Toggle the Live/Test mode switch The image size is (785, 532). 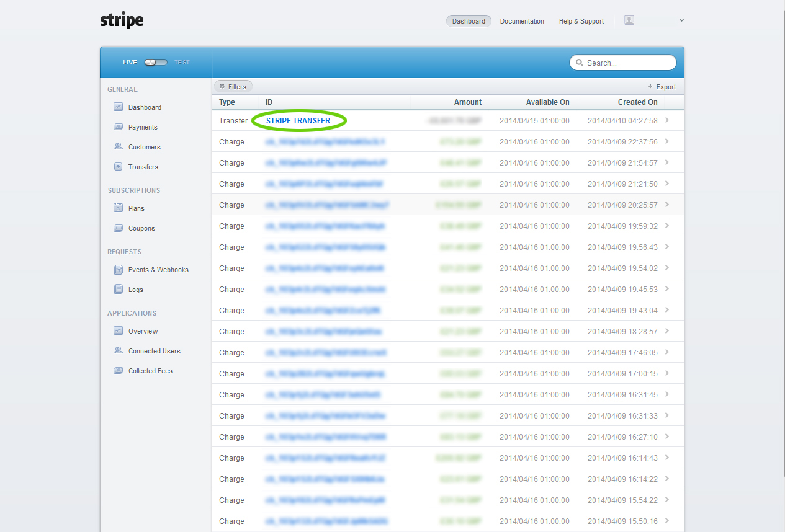coord(156,62)
